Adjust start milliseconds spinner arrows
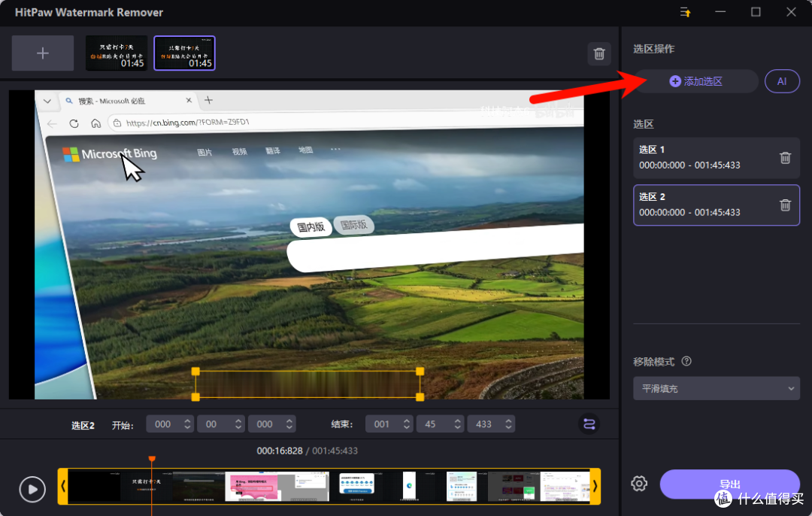Image resolution: width=812 pixels, height=516 pixels. 289,424
